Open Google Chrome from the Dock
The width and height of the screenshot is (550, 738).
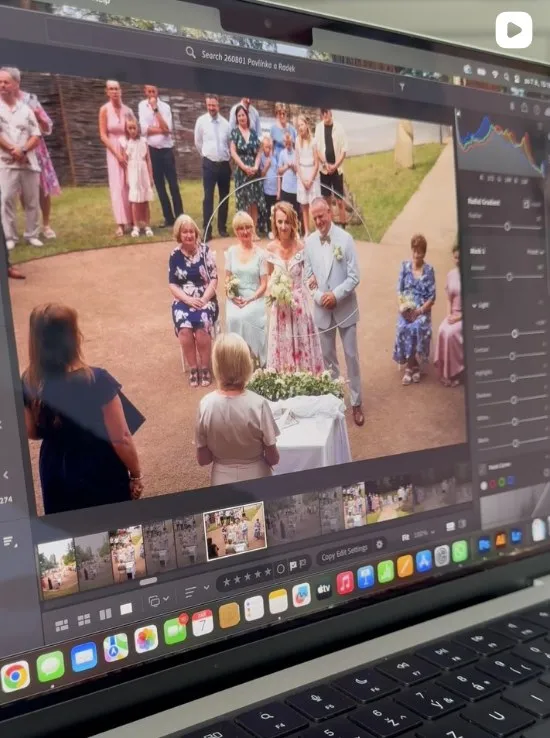tap(16, 676)
